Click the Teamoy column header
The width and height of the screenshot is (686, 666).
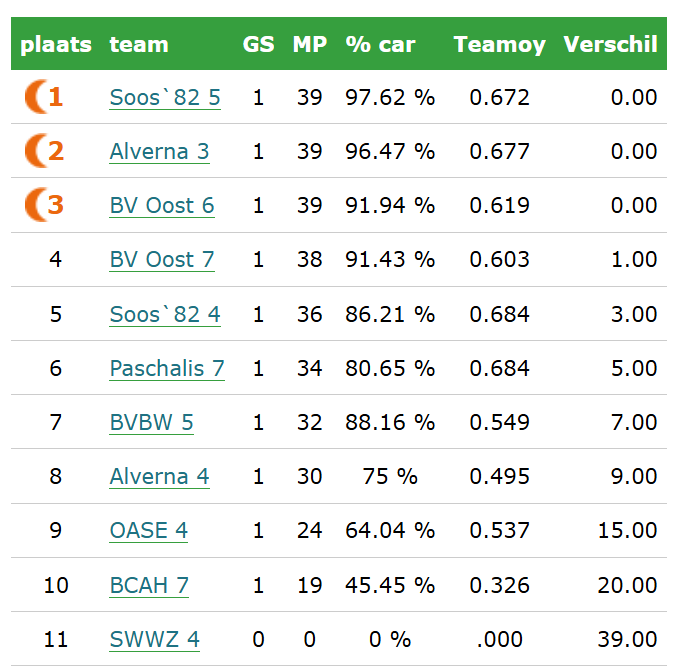pos(499,44)
